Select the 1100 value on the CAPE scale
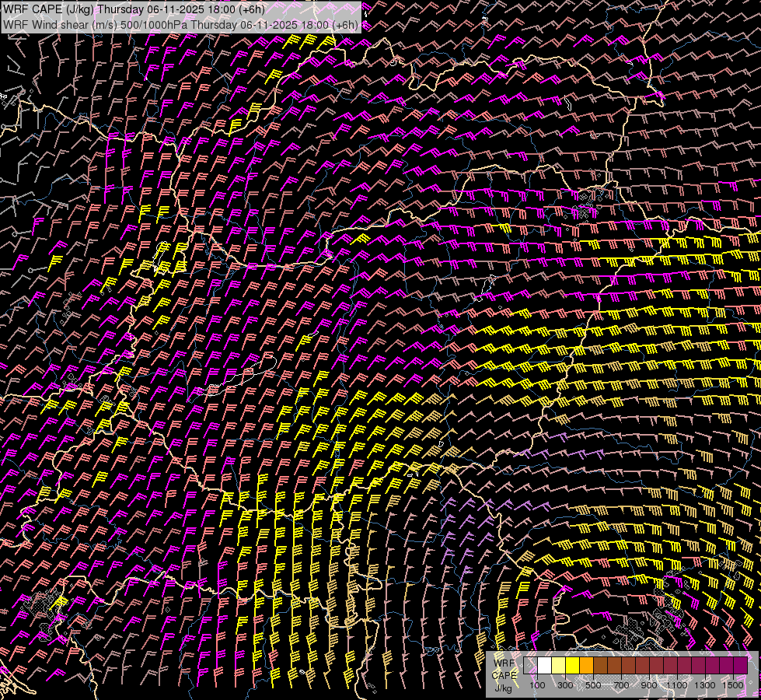 (x=677, y=685)
